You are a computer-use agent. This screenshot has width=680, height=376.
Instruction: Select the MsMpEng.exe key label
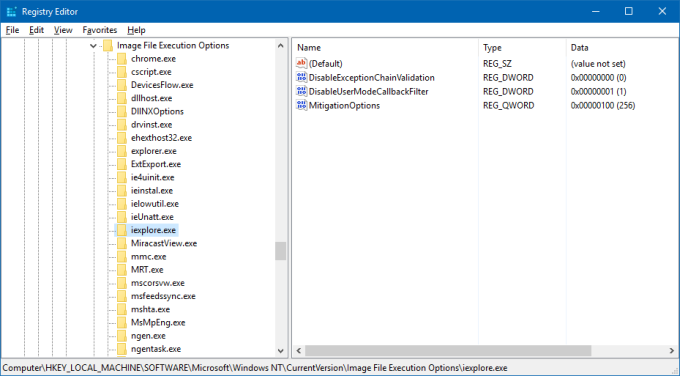coord(158,322)
